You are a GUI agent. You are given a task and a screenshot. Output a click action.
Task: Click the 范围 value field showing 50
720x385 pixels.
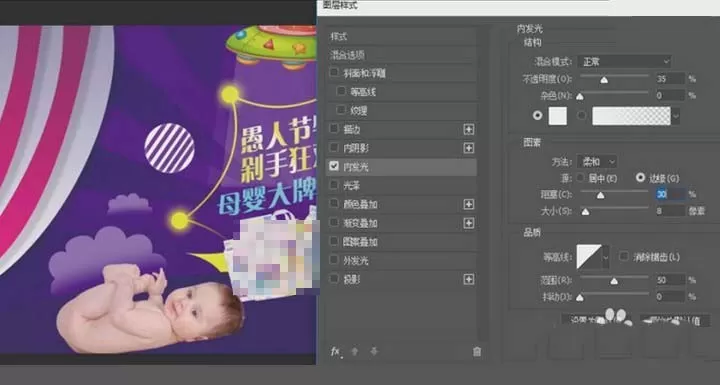point(670,280)
